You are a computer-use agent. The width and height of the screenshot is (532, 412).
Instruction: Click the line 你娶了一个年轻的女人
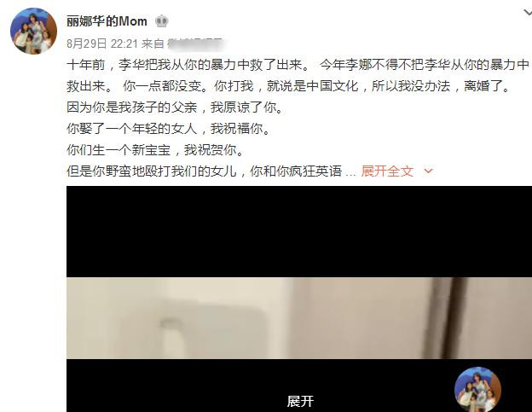click(x=168, y=129)
